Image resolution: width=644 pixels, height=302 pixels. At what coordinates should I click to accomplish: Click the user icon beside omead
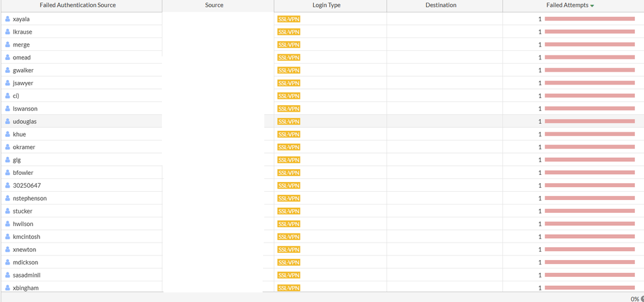(8, 57)
